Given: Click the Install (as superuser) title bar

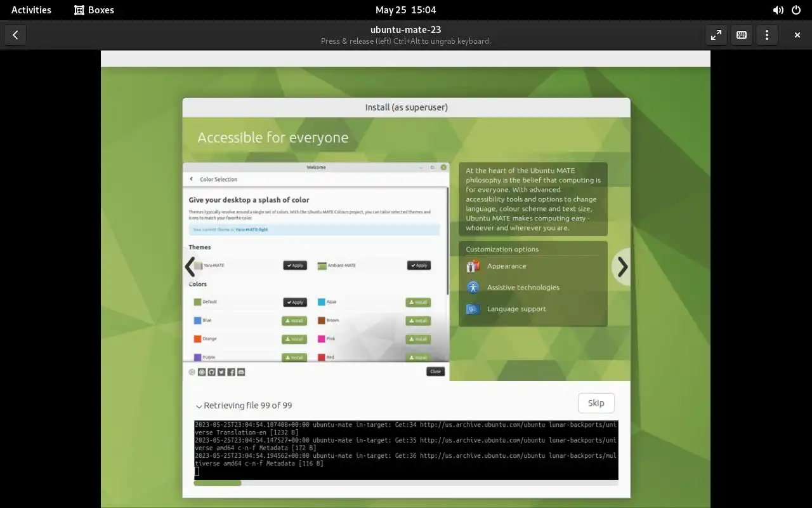Looking at the screenshot, I should 406,107.
